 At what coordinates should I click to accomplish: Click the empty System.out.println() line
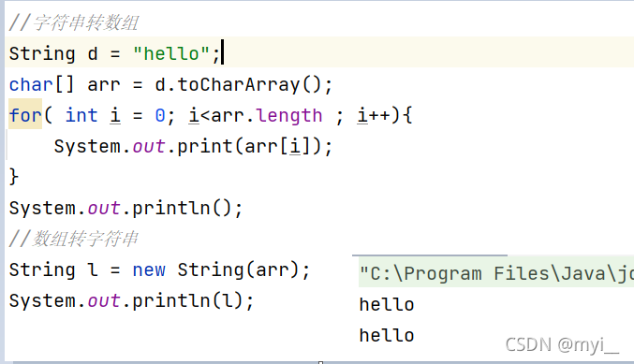pyautogui.click(x=125, y=209)
